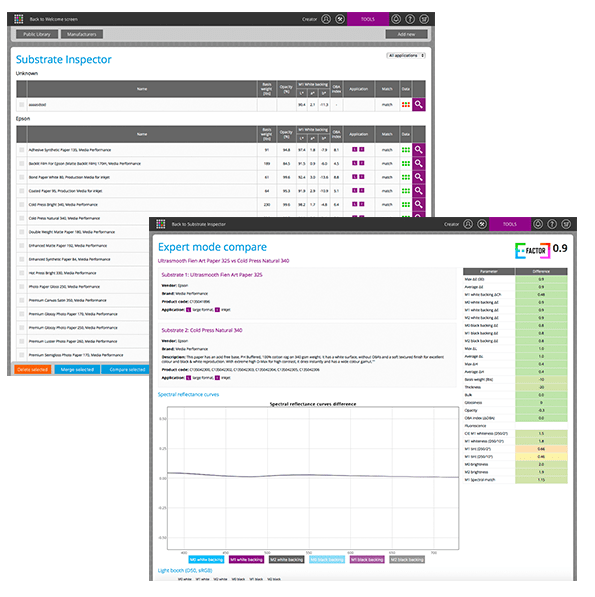The height and width of the screenshot is (597, 595).
Task: Click green data dots for Bond Paper White
Action: point(406,177)
